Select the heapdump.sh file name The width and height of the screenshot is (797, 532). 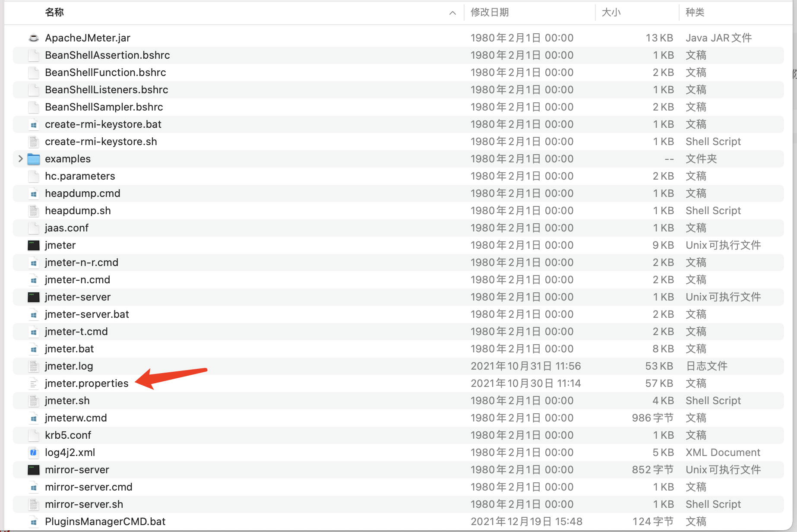click(78, 211)
